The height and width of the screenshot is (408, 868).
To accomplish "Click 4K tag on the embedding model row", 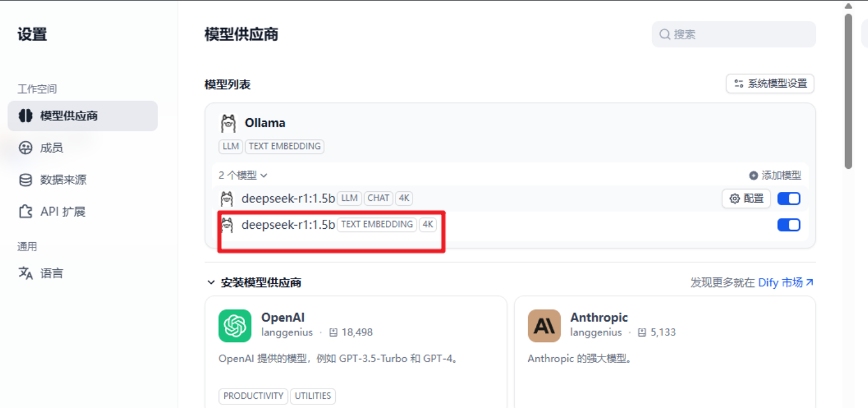I will pos(428,225).
